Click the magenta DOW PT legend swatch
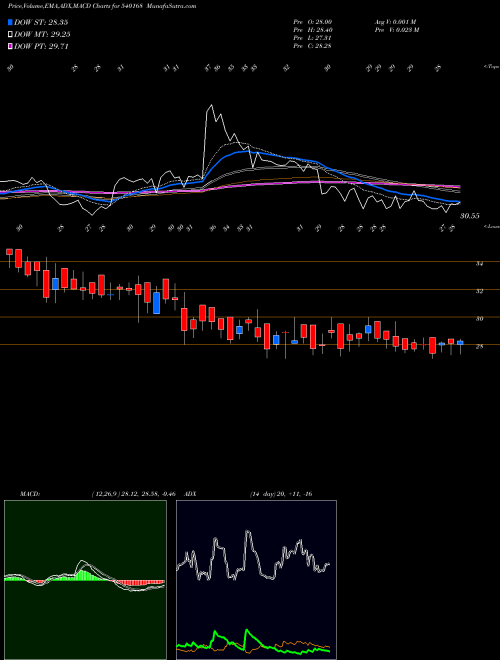This screenshot has width=500, height=660. pos(10,46)
